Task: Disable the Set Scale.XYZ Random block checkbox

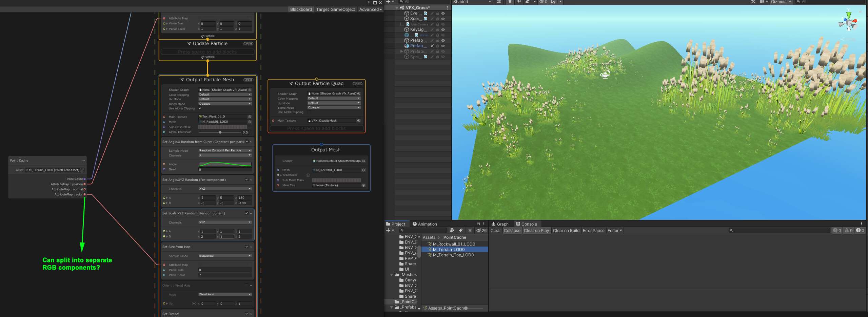Action: 246,213
